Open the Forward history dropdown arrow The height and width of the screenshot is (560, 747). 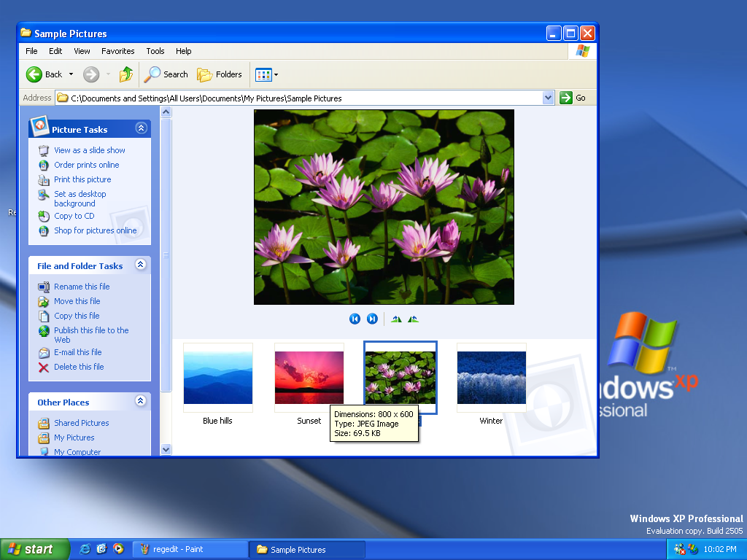point(108,74)
